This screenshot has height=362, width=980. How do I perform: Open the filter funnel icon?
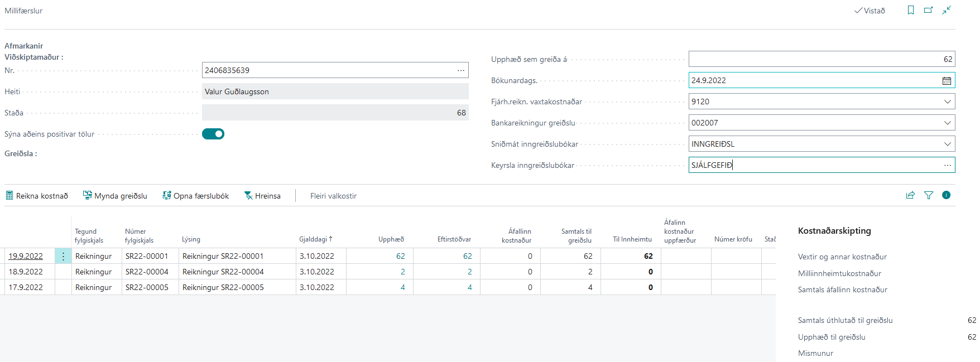click(929, 195)
